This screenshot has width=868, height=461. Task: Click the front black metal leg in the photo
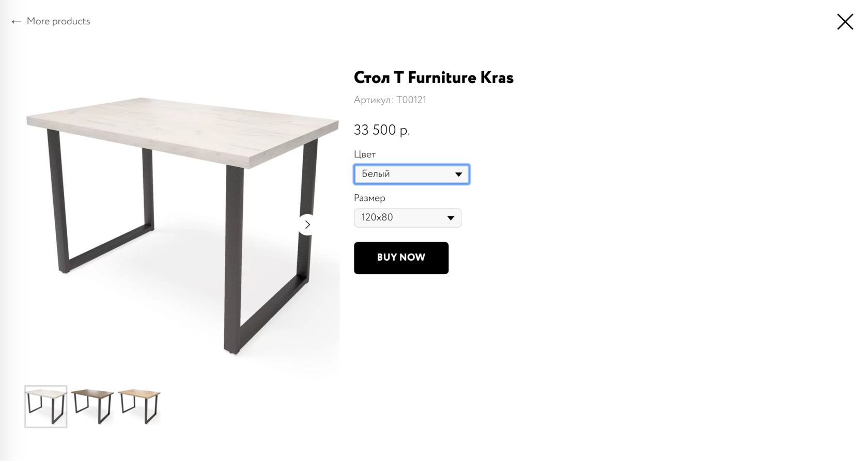tap(234, 258)
